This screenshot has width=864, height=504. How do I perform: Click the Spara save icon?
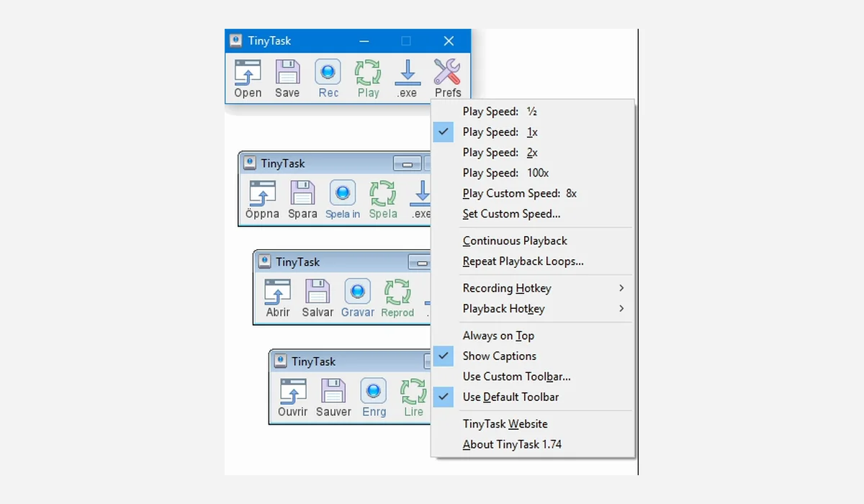(302, 193)
